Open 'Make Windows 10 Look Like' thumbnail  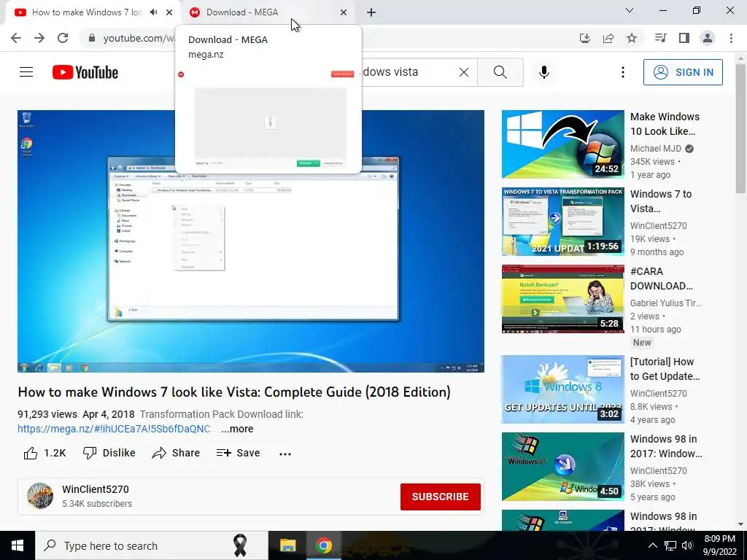tap(562, 144)
